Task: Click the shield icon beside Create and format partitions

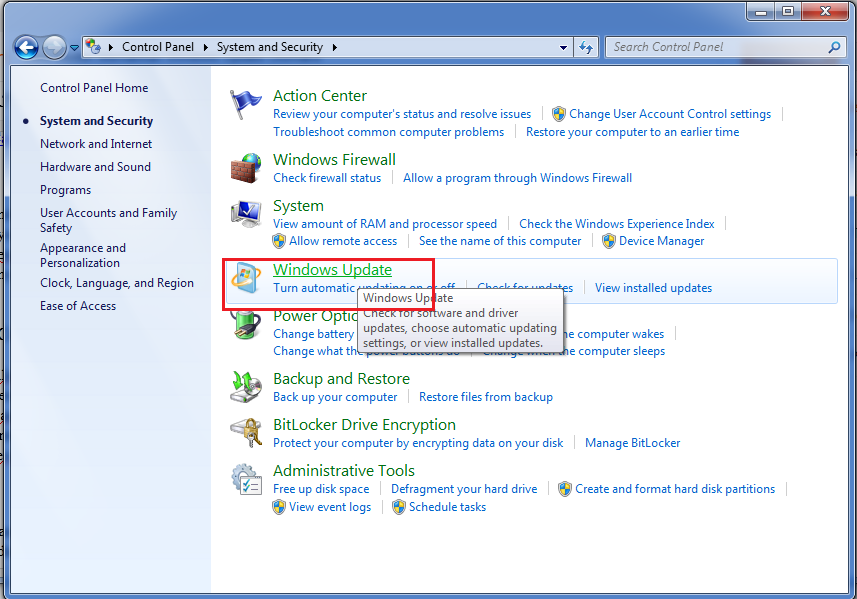Action: click(x=565, y=489)
